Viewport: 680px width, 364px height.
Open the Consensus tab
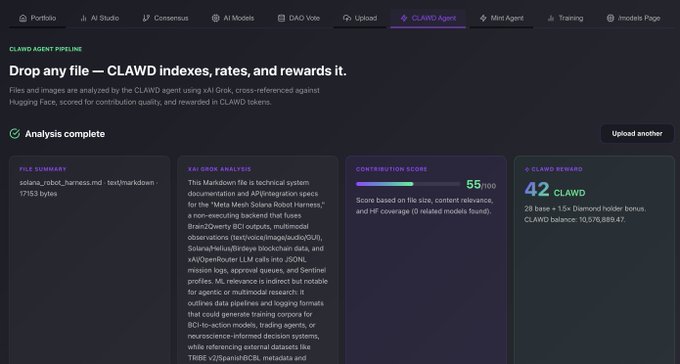165,18
